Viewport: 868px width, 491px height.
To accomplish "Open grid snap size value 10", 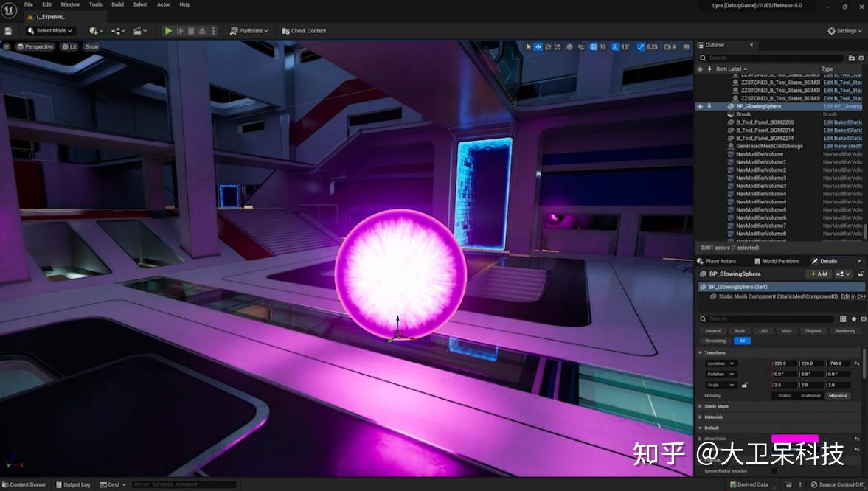I will pyautogui.click(x=603, y=47).
